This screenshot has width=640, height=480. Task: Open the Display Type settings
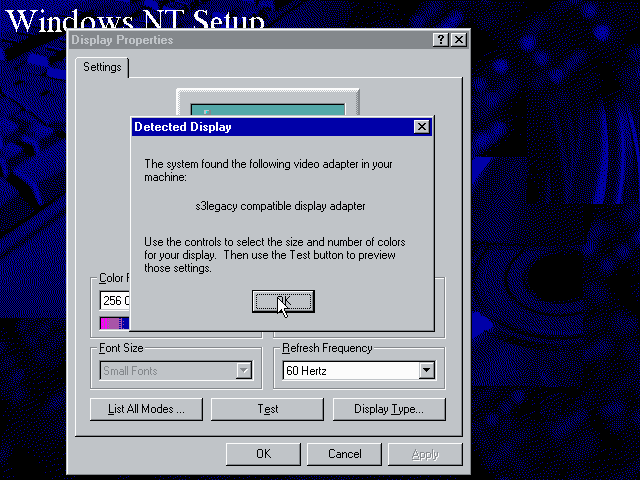pos(389,409)
